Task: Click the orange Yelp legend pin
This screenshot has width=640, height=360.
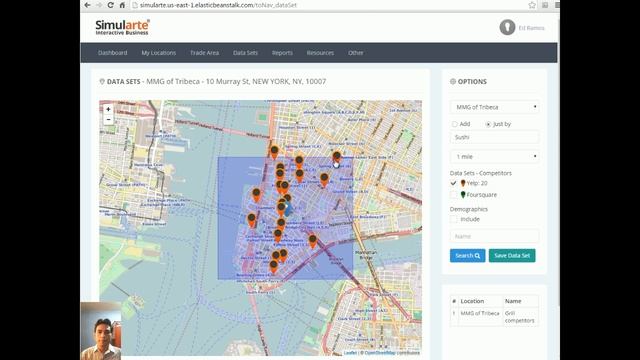Action: (x=463, y=183)
